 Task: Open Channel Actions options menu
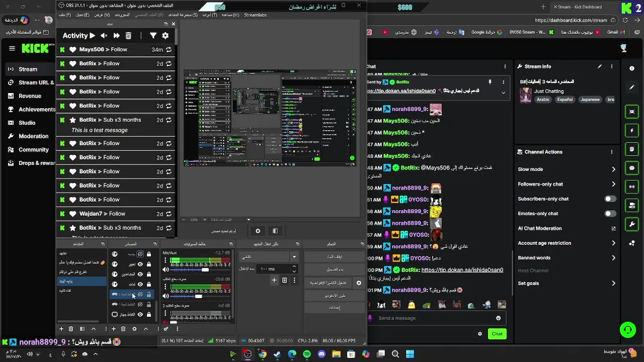coord(612,152)
